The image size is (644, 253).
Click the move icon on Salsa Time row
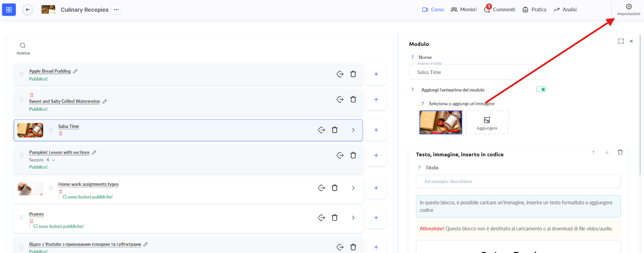point(321,130)
